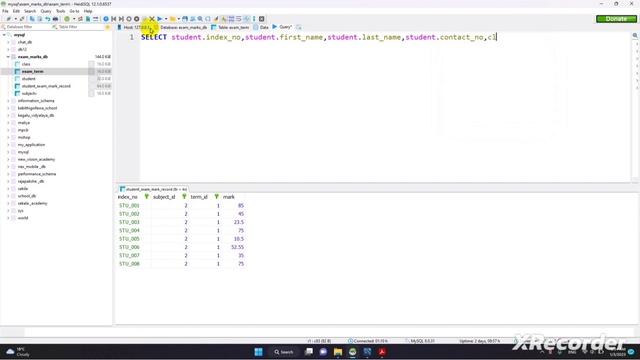Open the Execute SQL dropdown arrow
Screen dimensions: 640x360
166,19
